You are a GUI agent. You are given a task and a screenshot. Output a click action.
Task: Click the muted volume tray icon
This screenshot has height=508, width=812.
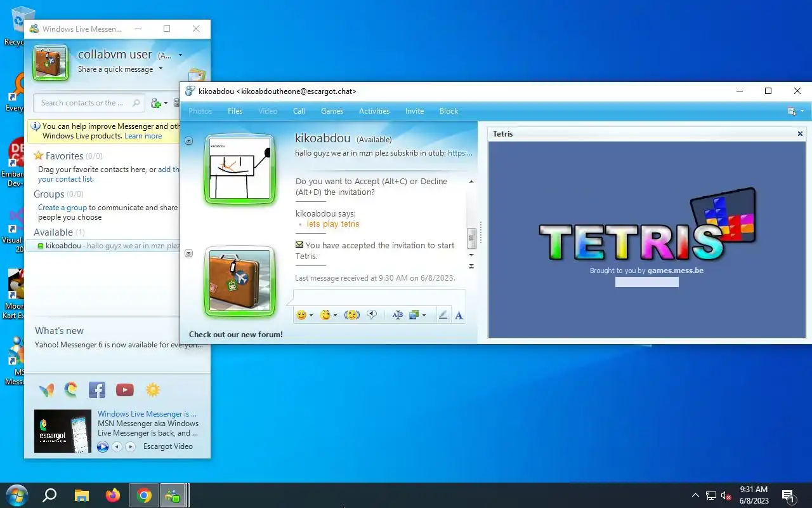coord(726,496)
